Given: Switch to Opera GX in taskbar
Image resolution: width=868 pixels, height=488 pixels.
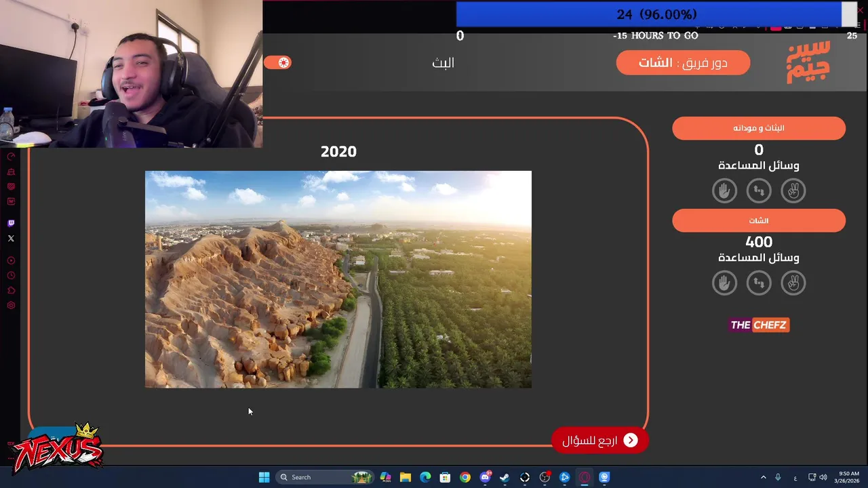Looking at the screenshot, I should point(585,477).
